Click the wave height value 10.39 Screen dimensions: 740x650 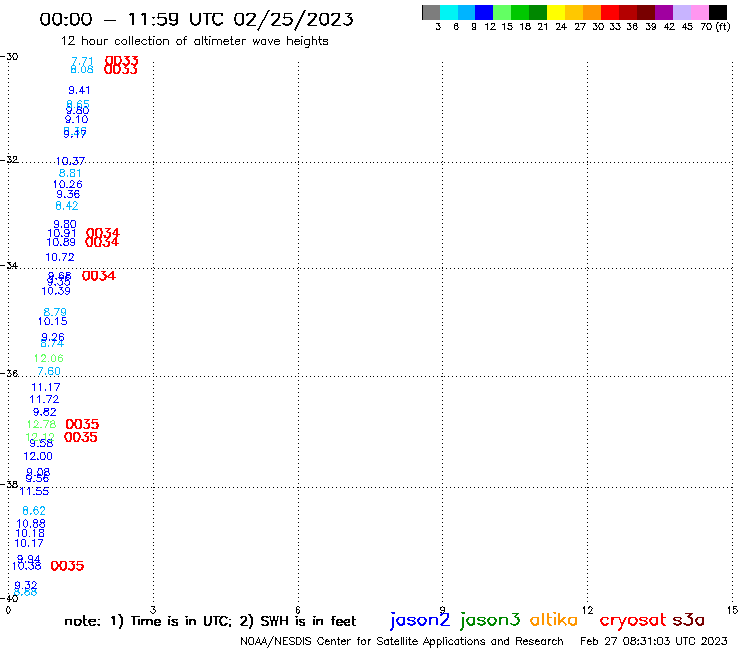click(x=56, y=291)
